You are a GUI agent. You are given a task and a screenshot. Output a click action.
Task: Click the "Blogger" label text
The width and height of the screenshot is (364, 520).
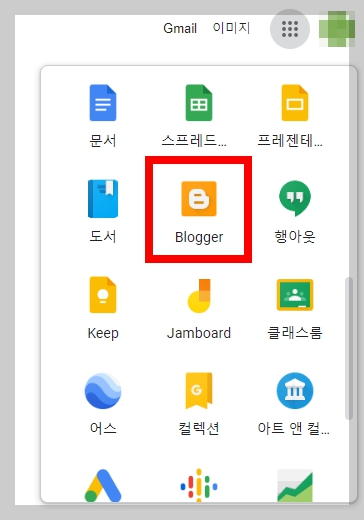pyautogui.click(x=199, y=237)
